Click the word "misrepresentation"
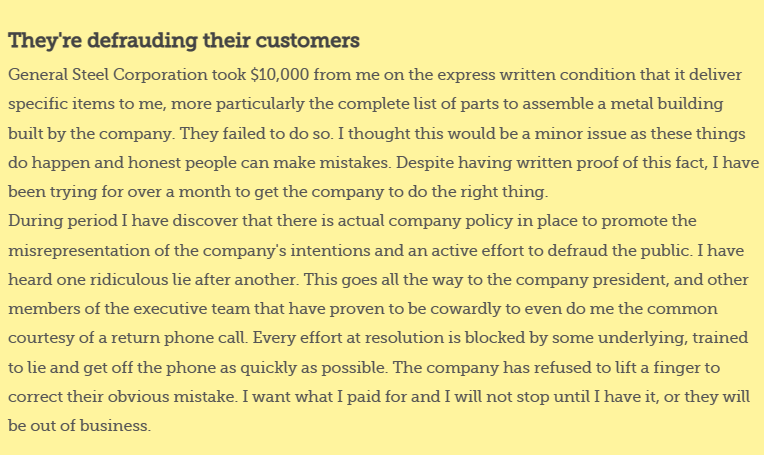764x455 pixels. (x=79, y=250)
